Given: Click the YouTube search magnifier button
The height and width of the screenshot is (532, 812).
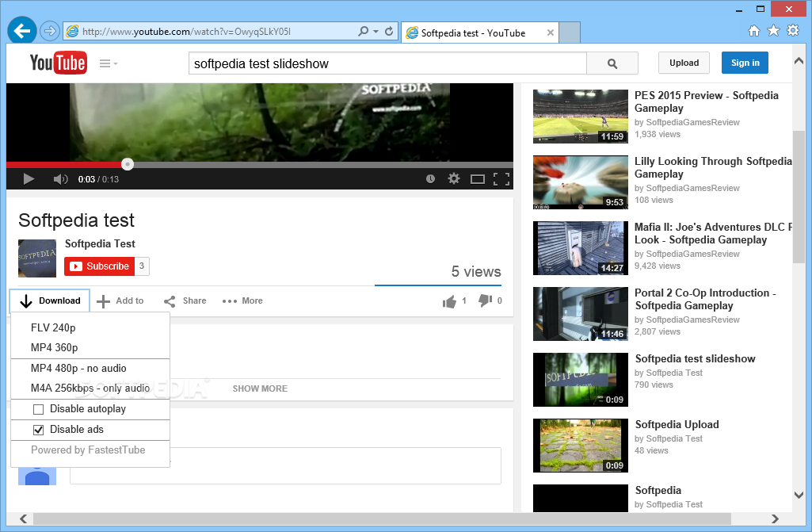Looking at the screenshot, I should [x=612, y=63].
